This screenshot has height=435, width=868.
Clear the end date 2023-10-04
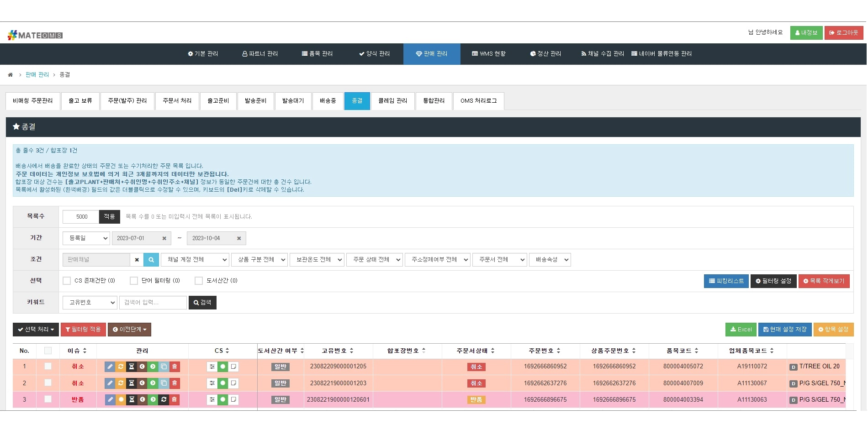(x=239, y=238)
